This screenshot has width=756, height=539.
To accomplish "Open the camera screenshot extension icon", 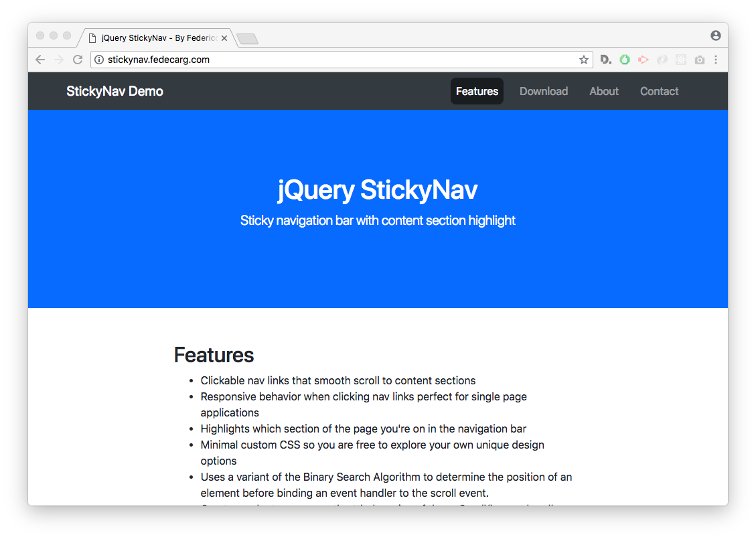I will 700,60.
